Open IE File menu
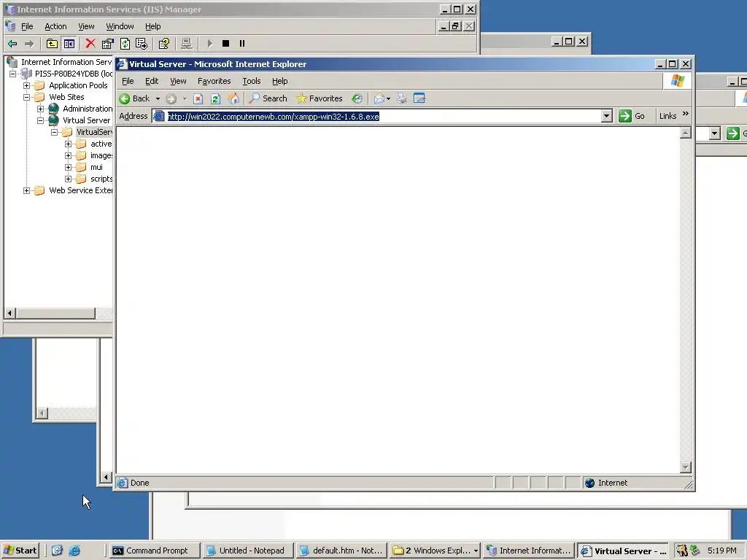Viewport: 747px width, 560px height. point(128,81)
